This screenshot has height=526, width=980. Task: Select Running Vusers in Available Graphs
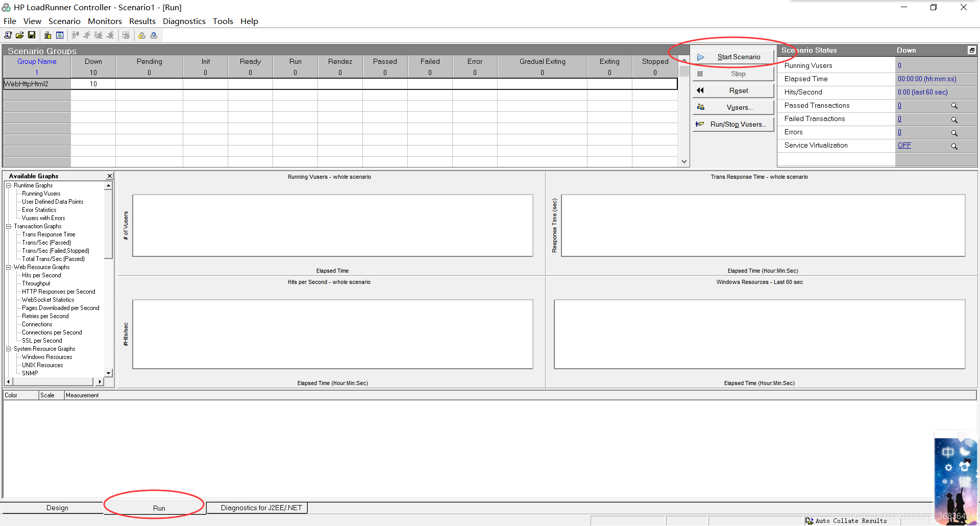pos(41,194)
